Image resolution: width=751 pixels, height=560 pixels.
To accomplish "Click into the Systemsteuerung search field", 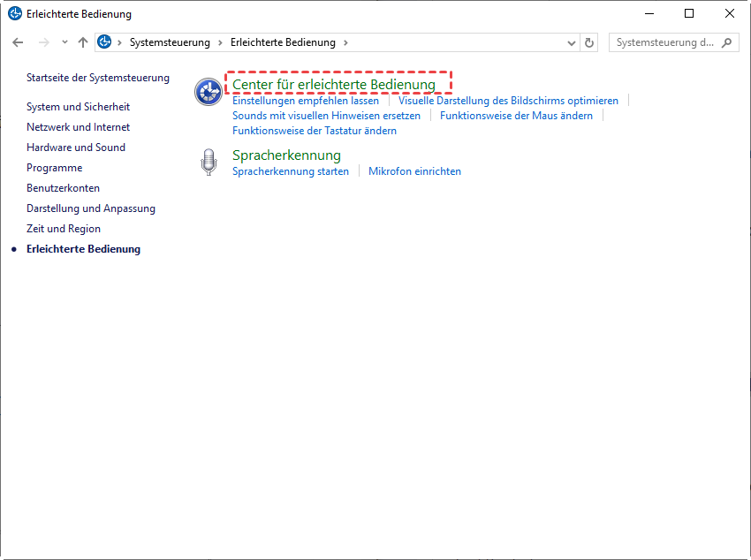I will coord(664,42).
